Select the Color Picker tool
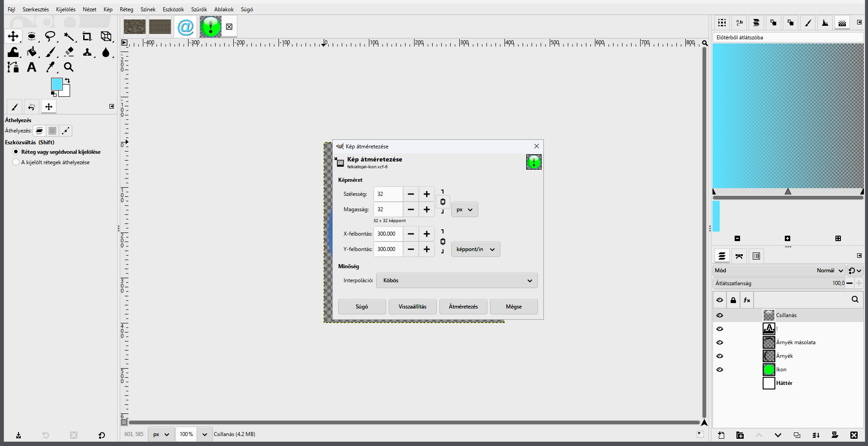The width and height of the screenshot is (868, 446). (x=50, y=67)
